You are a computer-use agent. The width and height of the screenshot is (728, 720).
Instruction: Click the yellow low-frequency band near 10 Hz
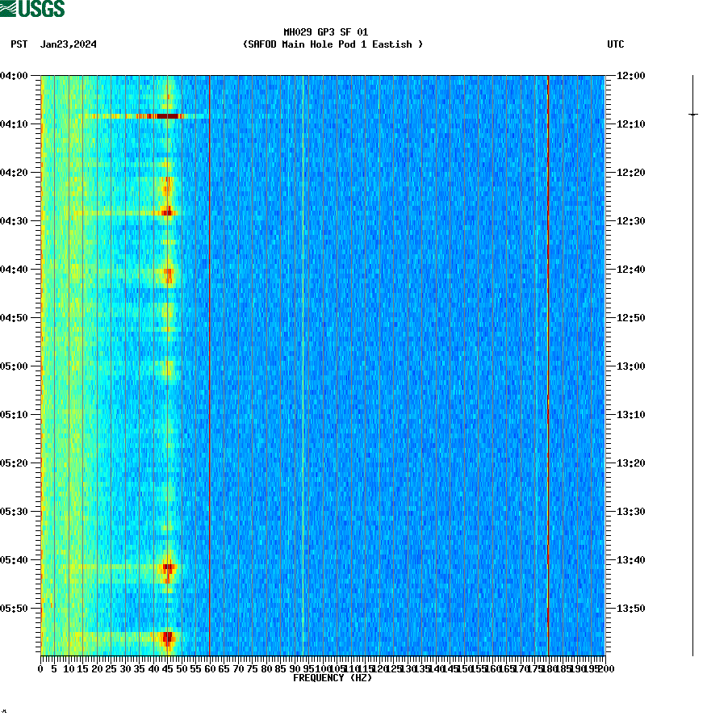click(69, 363)
